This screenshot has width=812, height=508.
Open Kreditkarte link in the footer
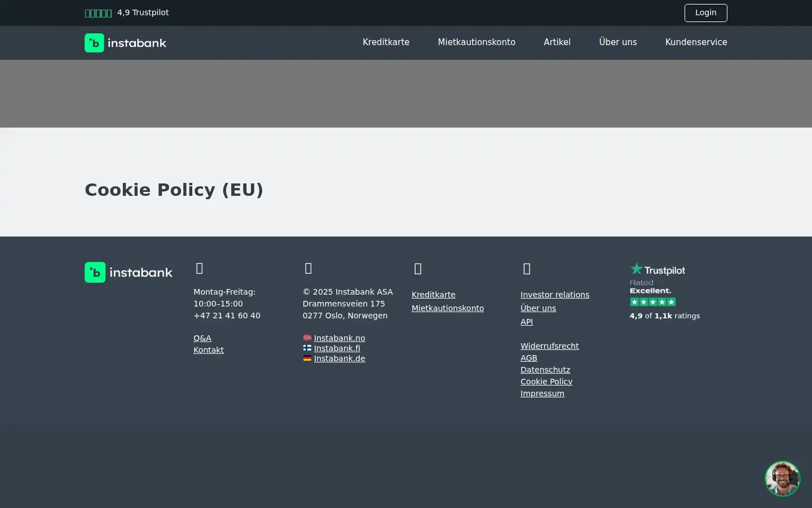point(434,295)
